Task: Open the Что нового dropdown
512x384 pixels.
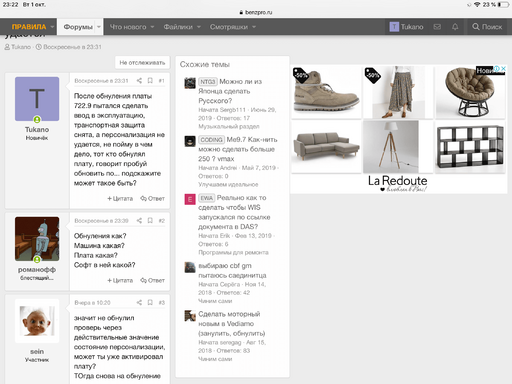Action: coord(132,27)
